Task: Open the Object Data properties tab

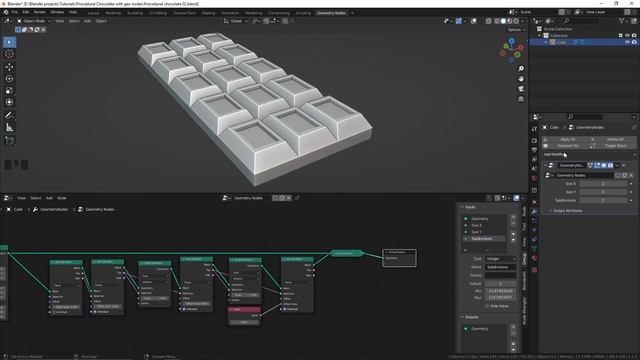Action: [x=534, y=249]
